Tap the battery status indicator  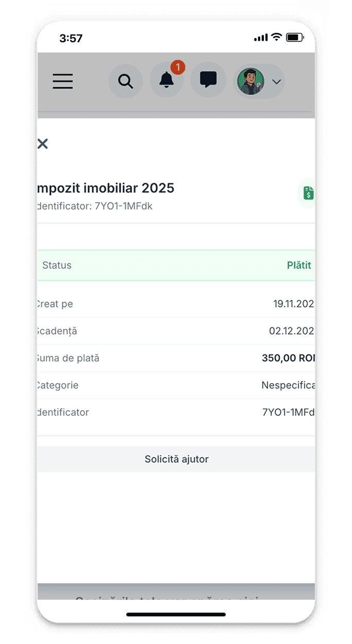point(295,37)
